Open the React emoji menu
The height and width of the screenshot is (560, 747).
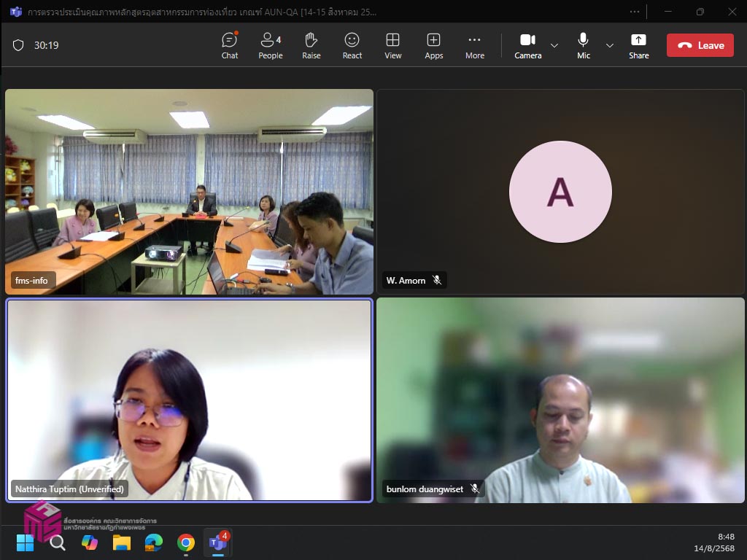(x=352, y=45)
